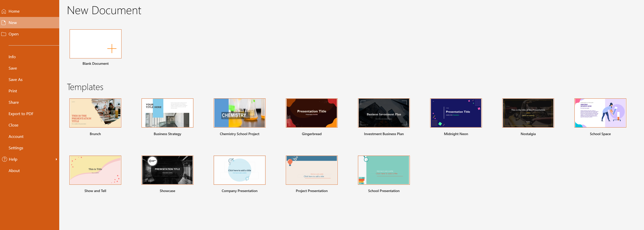Click the Open folder icon
The width and height of the screenshot is (644, 230).
pyautogui.click(x=4, y=34)
